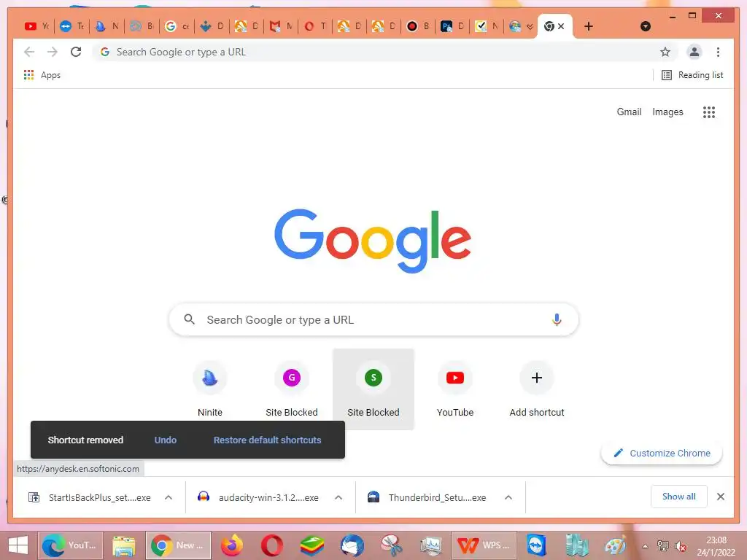Open the Windows Start menu
Screen dimensions: 747x560
[x=18, y=545]
